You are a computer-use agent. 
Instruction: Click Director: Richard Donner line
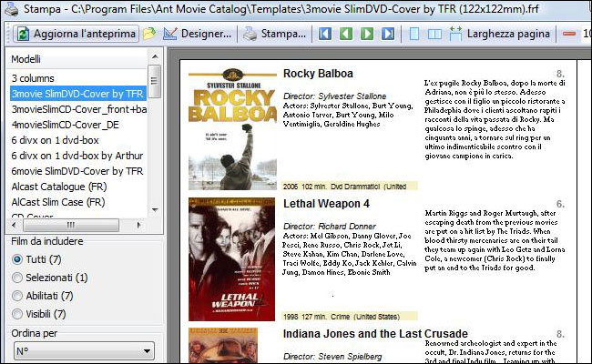[330, 227]
